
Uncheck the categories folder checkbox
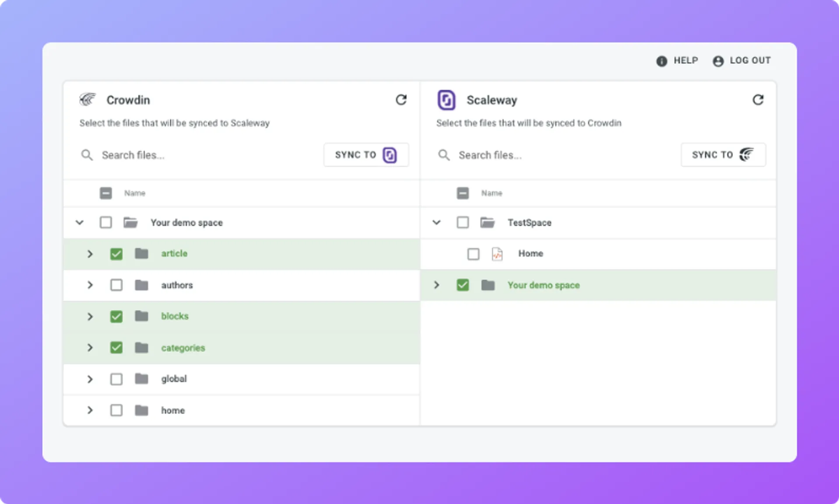click(116, 348)
